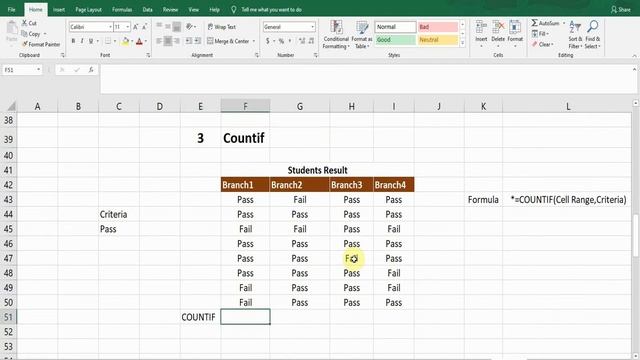Screen dimensions: 640x360
Task: Expand the Fill dropdown in Editing
Action: click(547, 34)
